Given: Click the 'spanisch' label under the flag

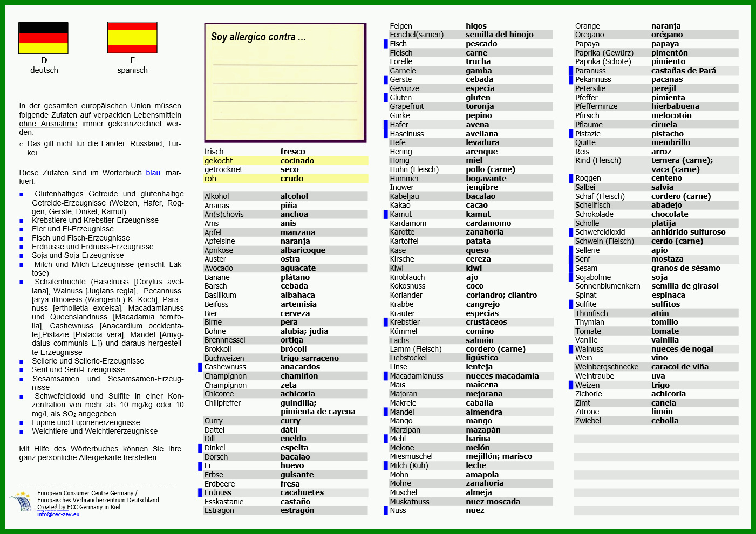Looking at the screenshot, I should click(132, 70).
